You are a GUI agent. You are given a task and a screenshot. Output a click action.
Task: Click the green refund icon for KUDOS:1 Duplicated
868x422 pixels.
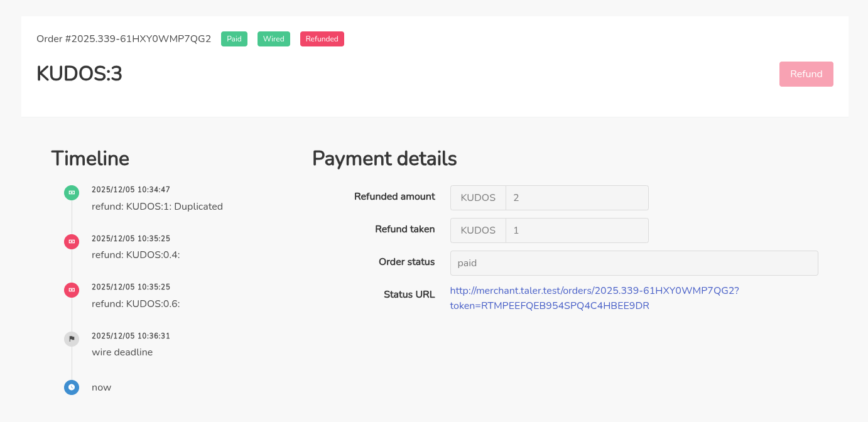click(72, 193)
